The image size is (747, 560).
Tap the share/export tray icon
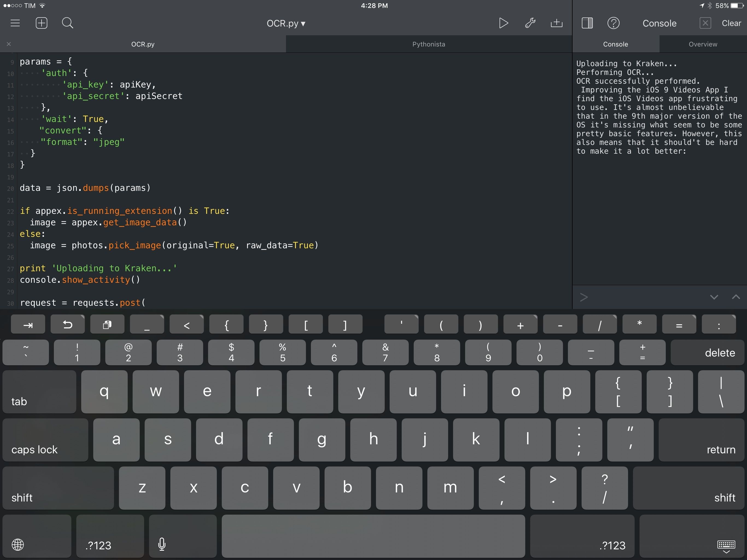click(x=556, y=23)
